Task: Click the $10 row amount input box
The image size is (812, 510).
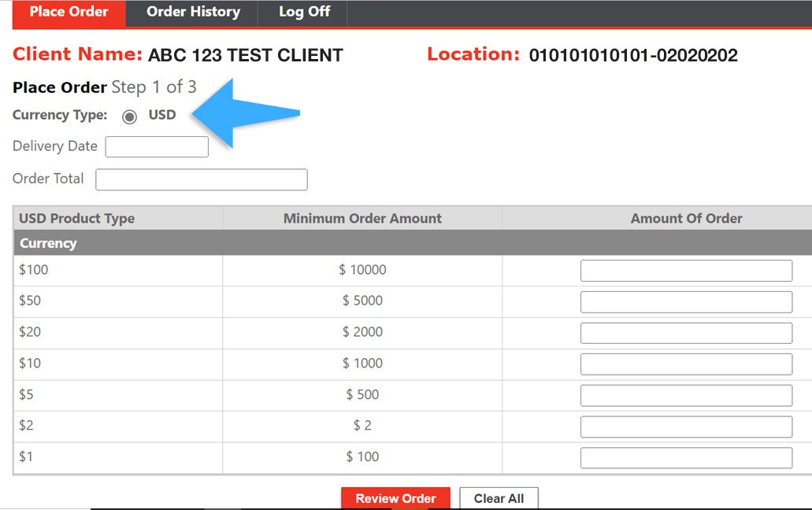Action: (x=685, y=364)
